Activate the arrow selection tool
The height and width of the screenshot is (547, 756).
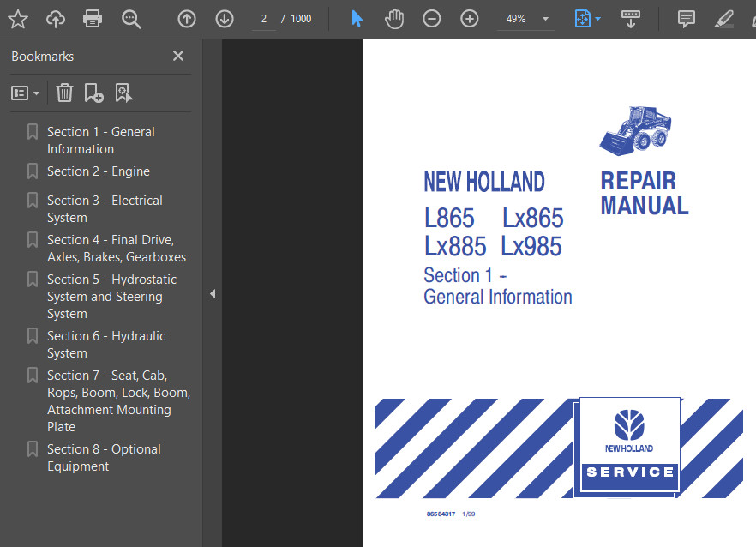[x=357, y=20]
